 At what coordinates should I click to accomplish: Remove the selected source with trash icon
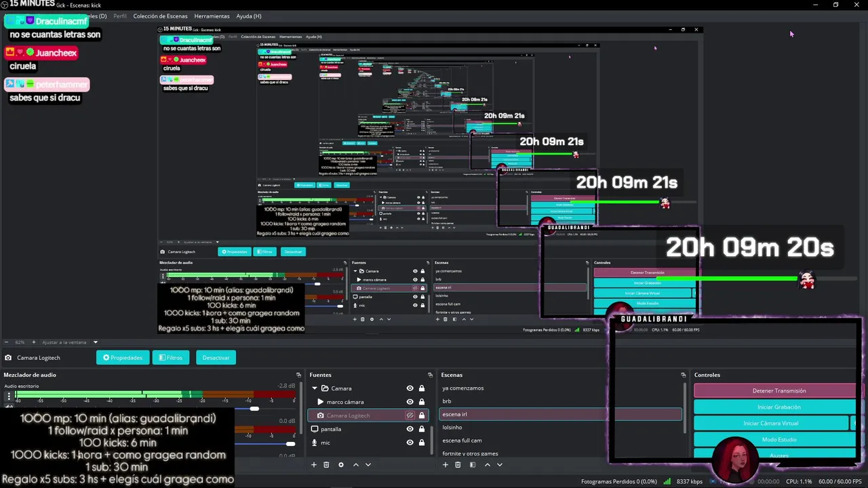326,465
